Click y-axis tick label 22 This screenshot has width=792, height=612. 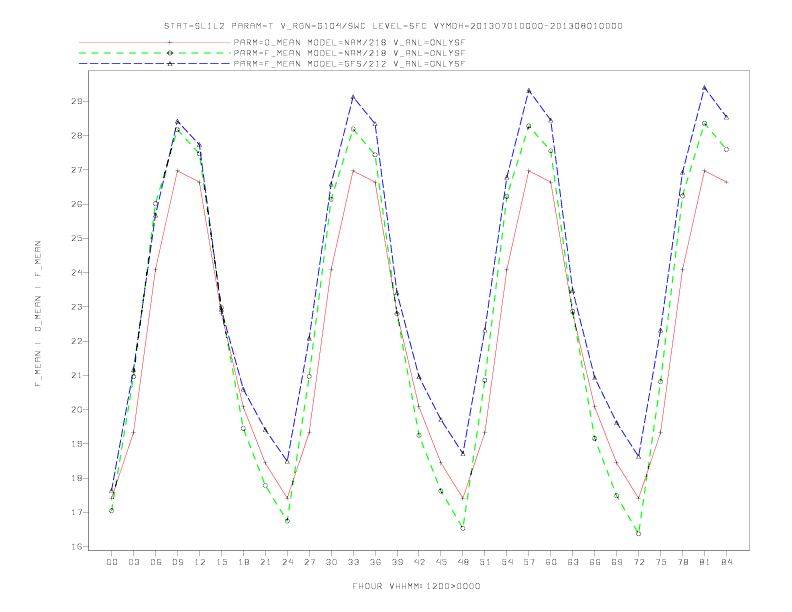click(77, 341)
